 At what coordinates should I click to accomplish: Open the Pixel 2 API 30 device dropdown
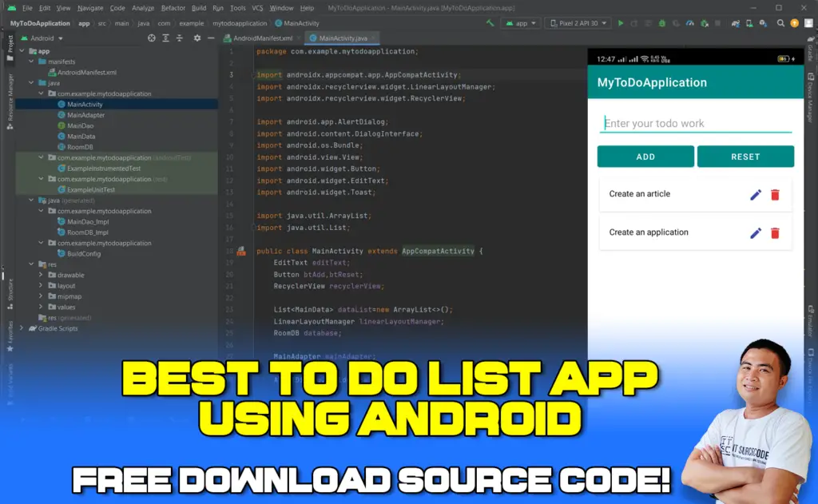point(578,23)
